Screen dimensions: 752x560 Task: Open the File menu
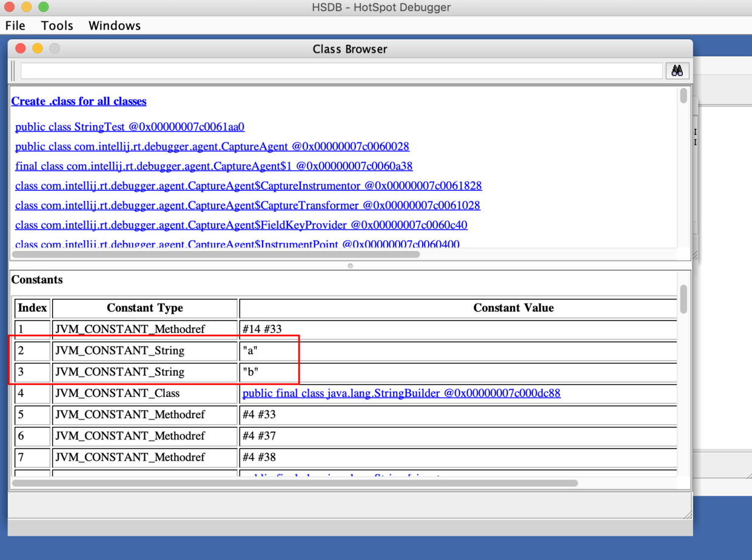pyautogui.click(x=15, y=25)
